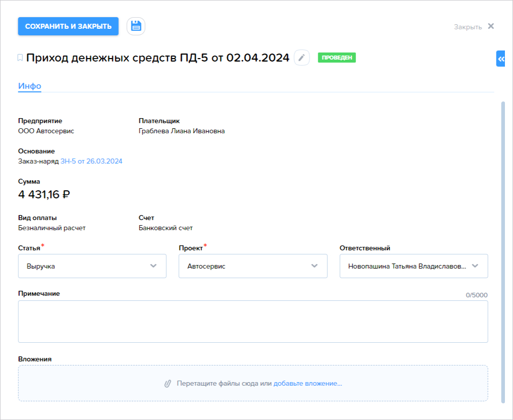Open linked order ЗН-5 от 26.03.2024
This screenshot has width=513, height=420.
[x=91, y=161]
